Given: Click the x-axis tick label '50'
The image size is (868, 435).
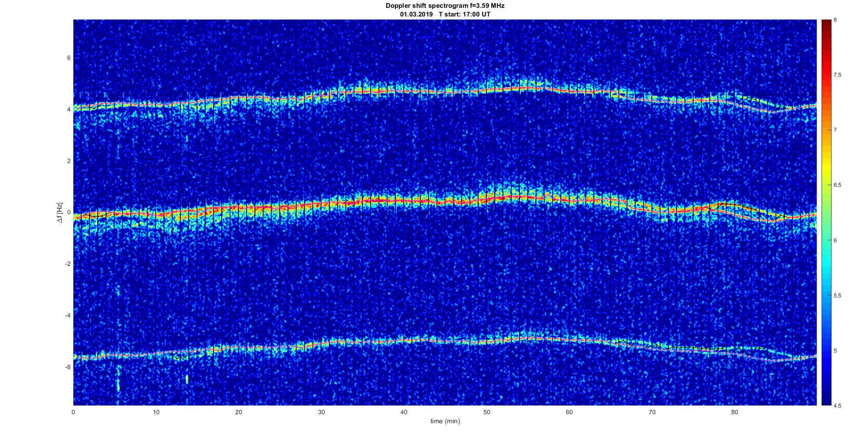Looking at the screenshot, I should point(487,412).
